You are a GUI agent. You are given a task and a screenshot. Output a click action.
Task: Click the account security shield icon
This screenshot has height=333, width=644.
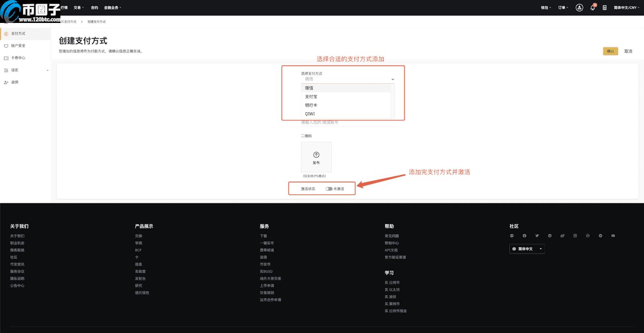coord(6,46)
